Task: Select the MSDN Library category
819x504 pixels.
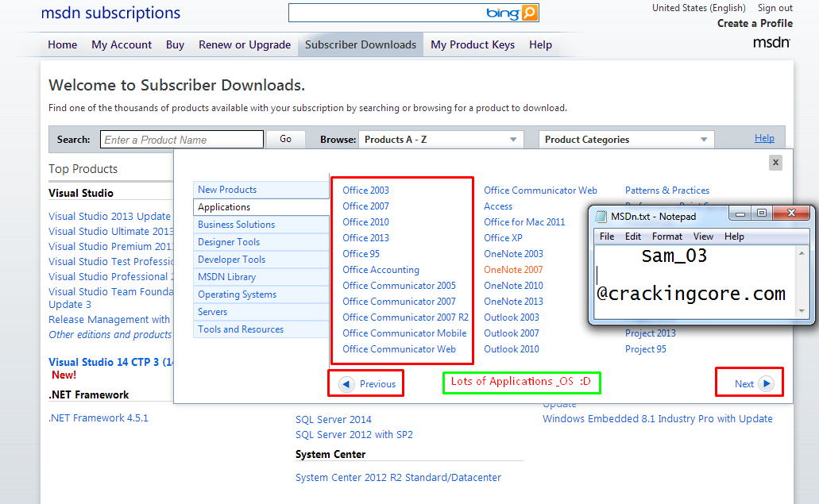Action: (x=261, y=277)
